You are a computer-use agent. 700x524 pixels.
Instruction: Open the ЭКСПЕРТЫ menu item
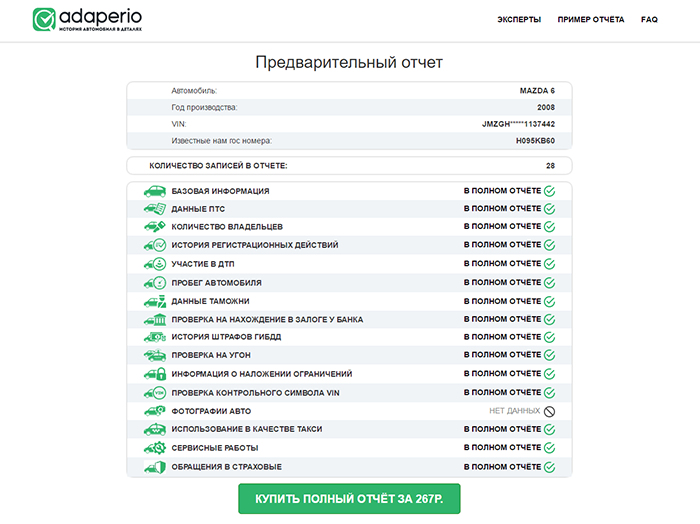coord(519,20)
